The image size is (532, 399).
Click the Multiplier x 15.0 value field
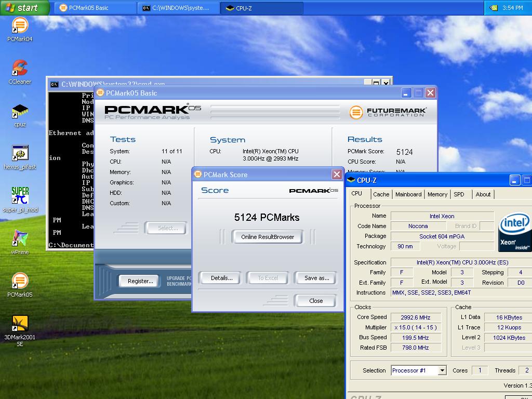click(416, 327)
